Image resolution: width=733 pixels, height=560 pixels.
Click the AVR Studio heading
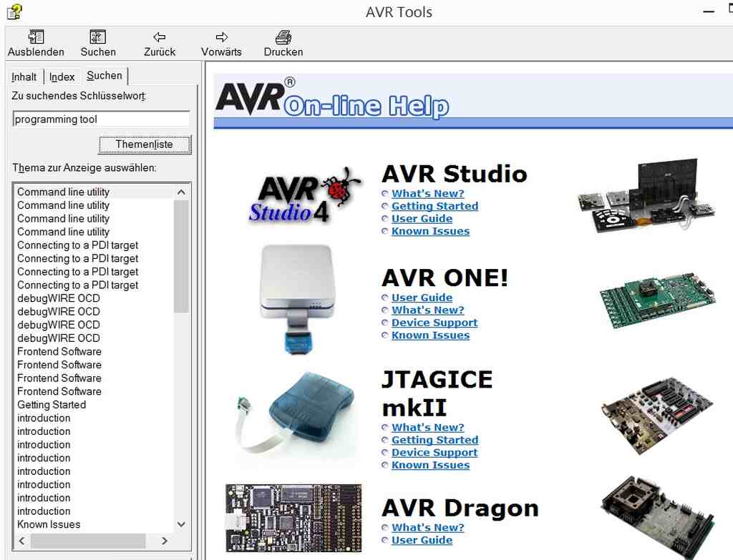(x=455, y=174)
